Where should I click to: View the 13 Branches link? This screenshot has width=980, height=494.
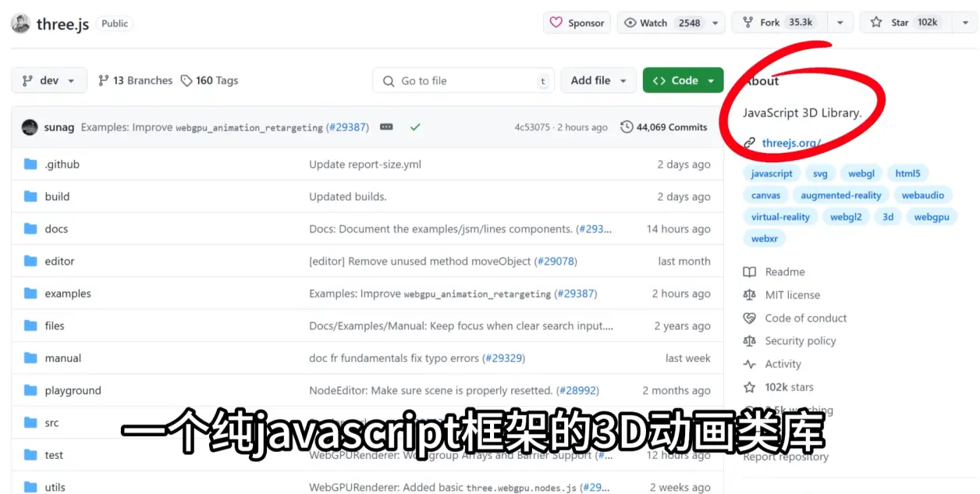click(x=135, y=80)
